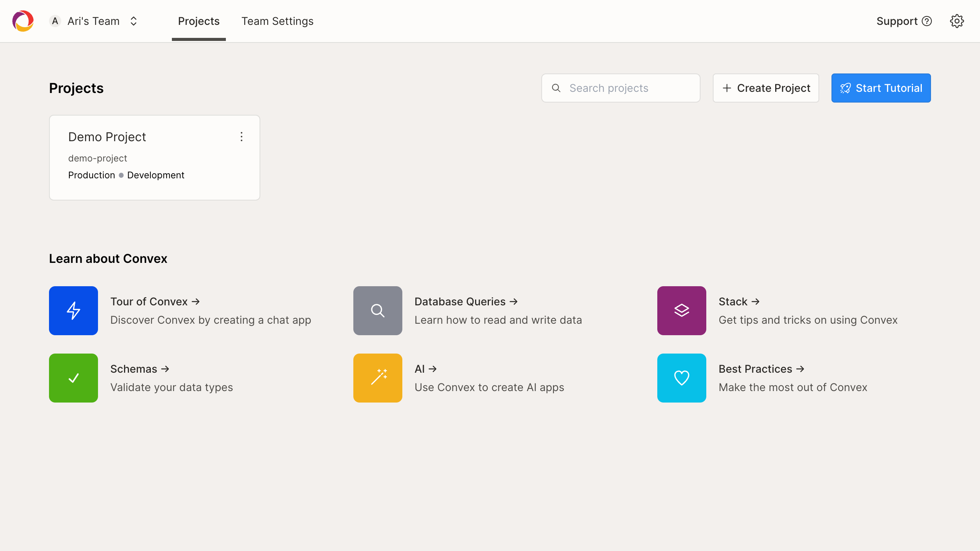Open the Demo Project card
The height and width of the screenshot is (551, 980).
155,158
